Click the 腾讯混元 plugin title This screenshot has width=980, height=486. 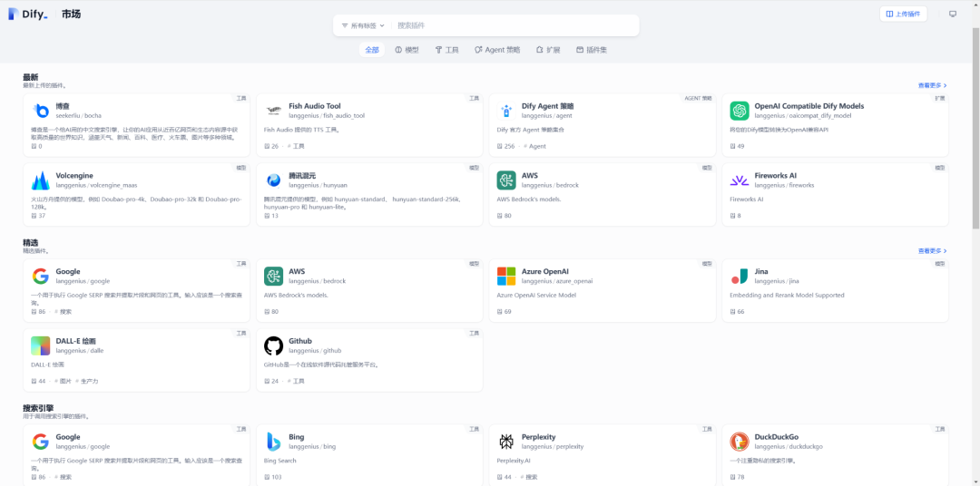point(302,176)
